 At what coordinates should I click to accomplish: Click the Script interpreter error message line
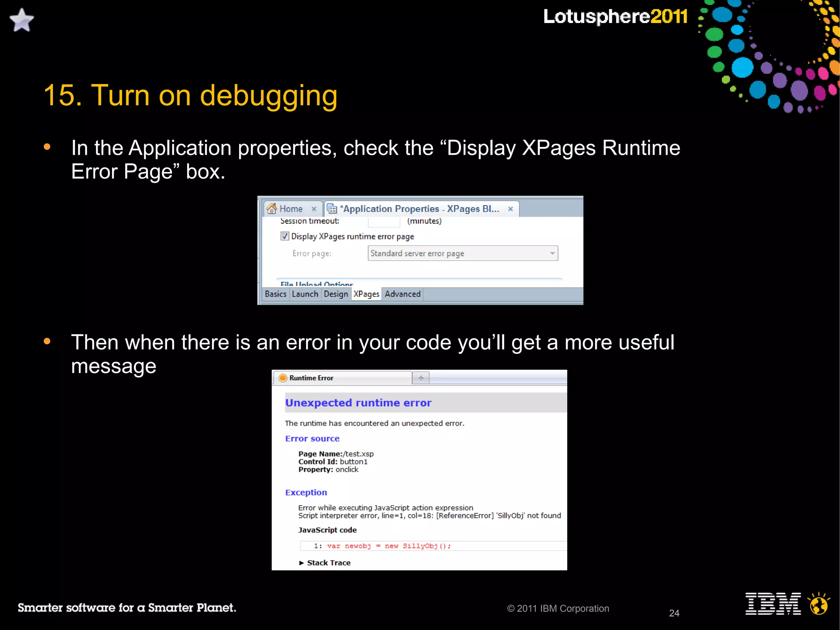(x=429, y=515)
